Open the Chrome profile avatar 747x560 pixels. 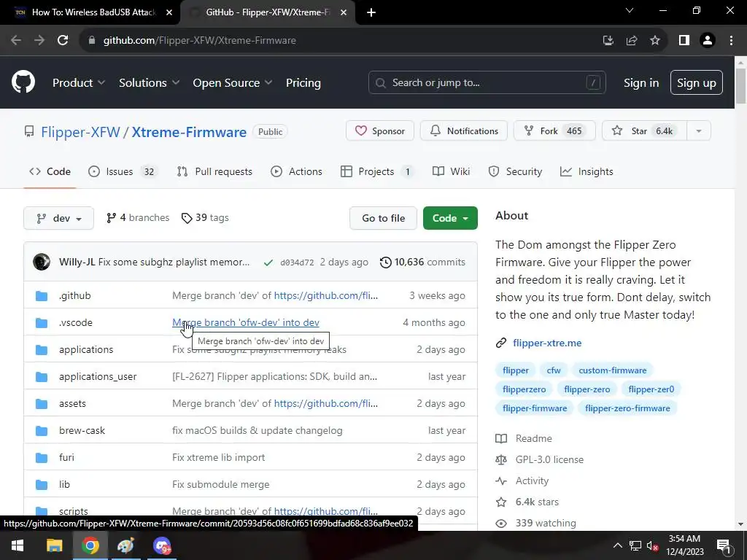coord(708,41)
